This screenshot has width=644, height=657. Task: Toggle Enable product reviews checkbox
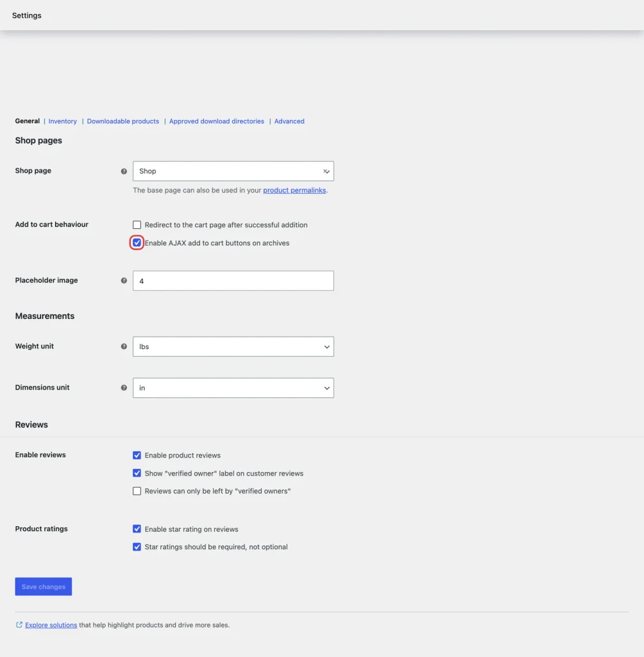(137, 455)
